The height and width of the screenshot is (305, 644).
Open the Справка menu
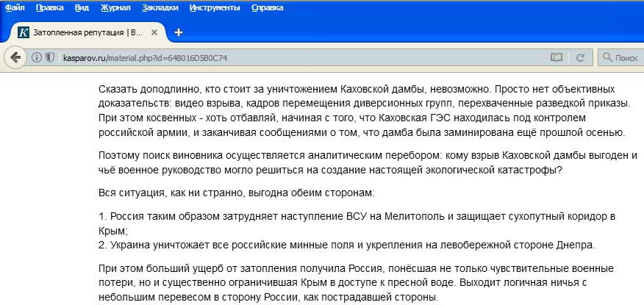pos(268,7)
